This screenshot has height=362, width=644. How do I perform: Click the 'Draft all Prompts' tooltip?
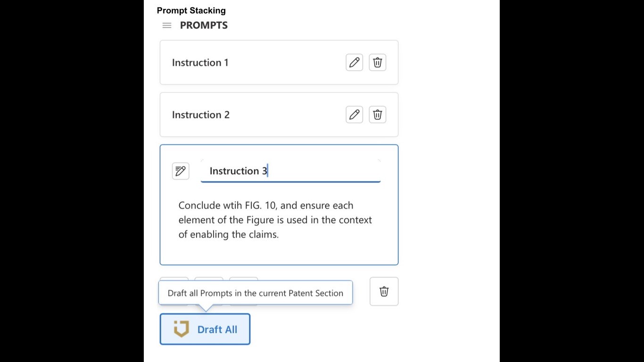255,293
